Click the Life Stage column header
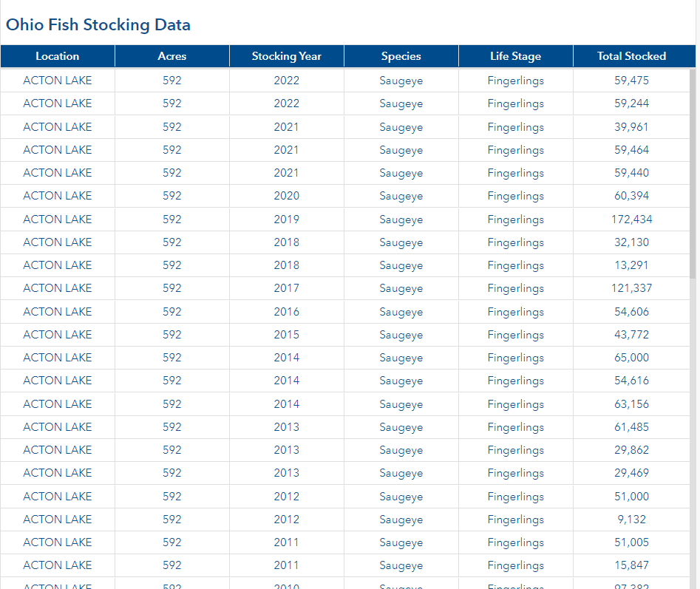The height and width of the screenshot is (589, 700). click(516, 56)
